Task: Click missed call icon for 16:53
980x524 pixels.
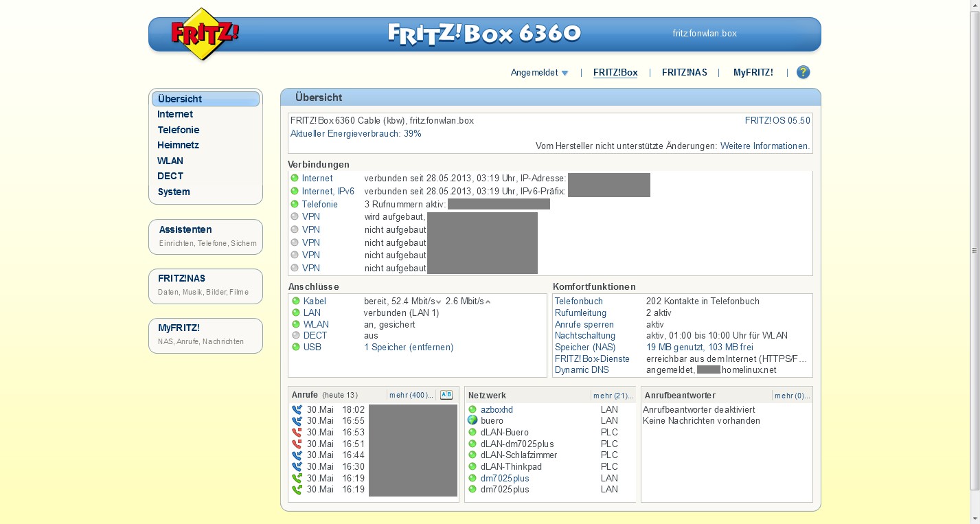Action: pos(297,433)
